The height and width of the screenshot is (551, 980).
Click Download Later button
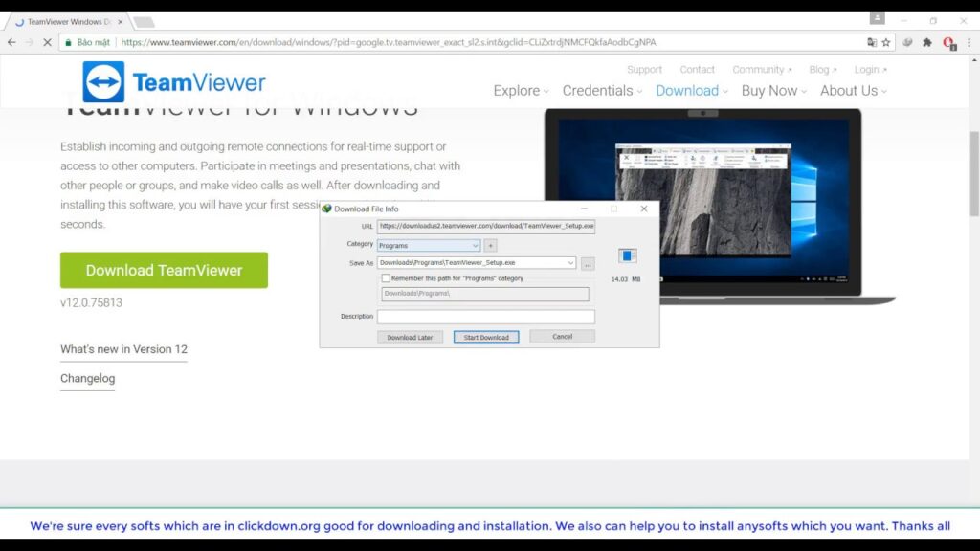pyautogui.click(x=410, y=338)
